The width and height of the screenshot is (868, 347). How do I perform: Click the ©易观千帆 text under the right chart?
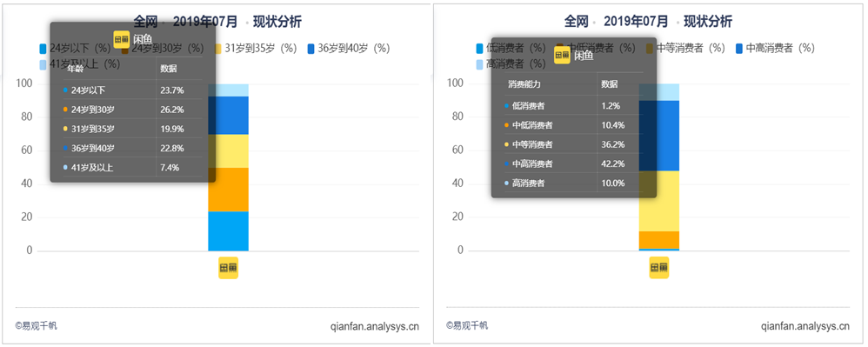467,326
